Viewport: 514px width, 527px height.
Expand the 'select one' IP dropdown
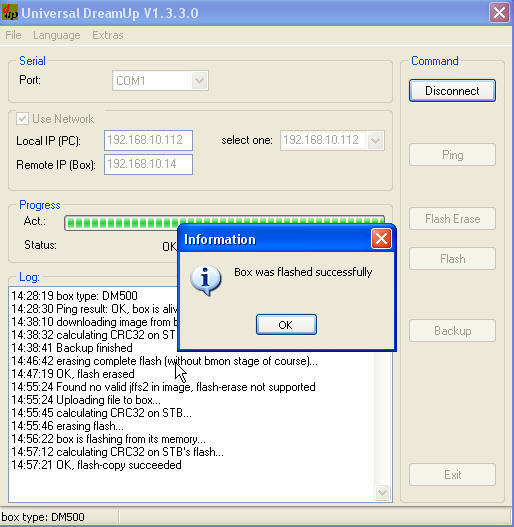pos(375,140)
